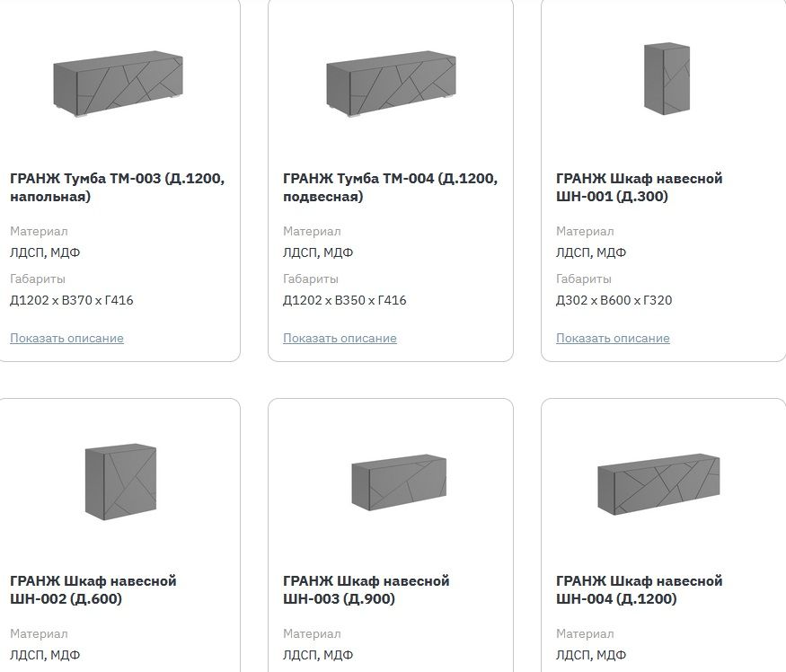Select ГРАНЖ Шкаф навесной ШН-002 (Д.600) title
786x672 pixels.
click(x=93, y=589)
